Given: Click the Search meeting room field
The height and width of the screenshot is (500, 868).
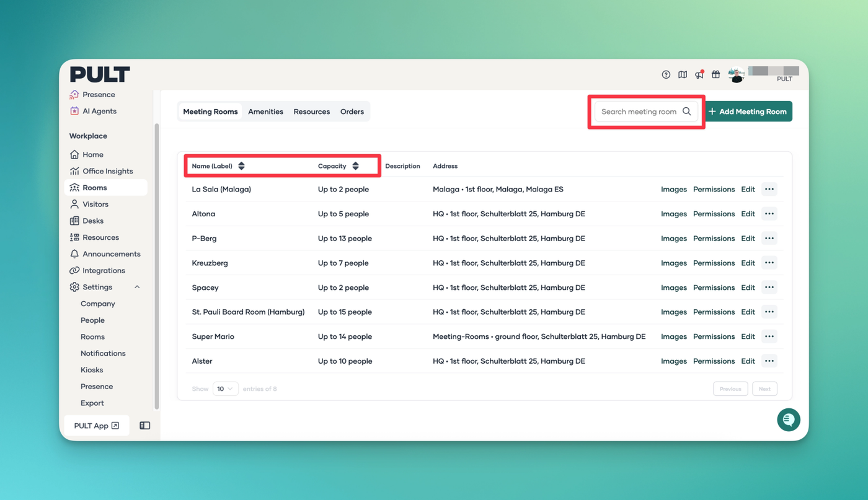Looking at the screenshot, I should pos(639,112).
